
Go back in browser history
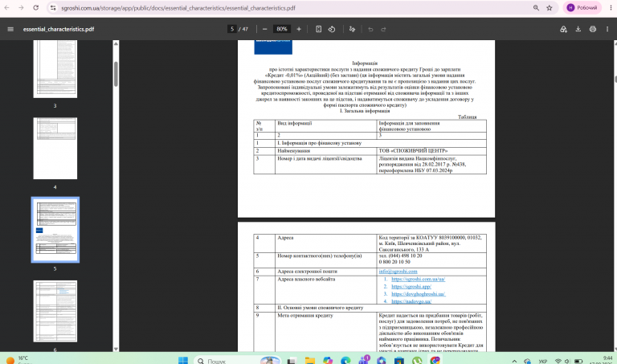pyautogui.click(x=6, y=8)
